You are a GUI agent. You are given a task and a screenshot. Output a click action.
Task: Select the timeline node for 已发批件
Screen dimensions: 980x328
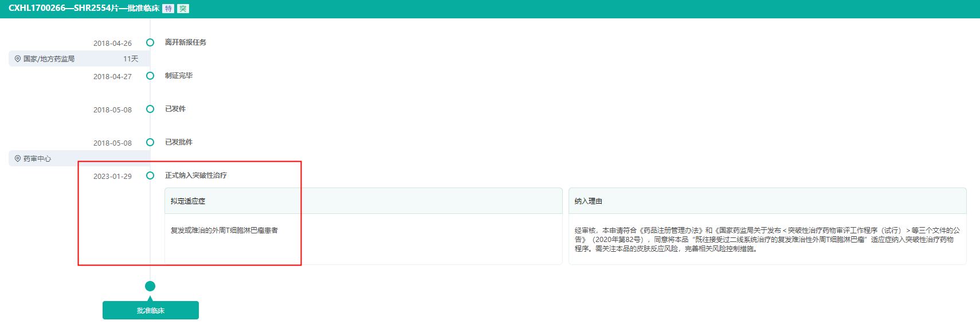point(150,142)
